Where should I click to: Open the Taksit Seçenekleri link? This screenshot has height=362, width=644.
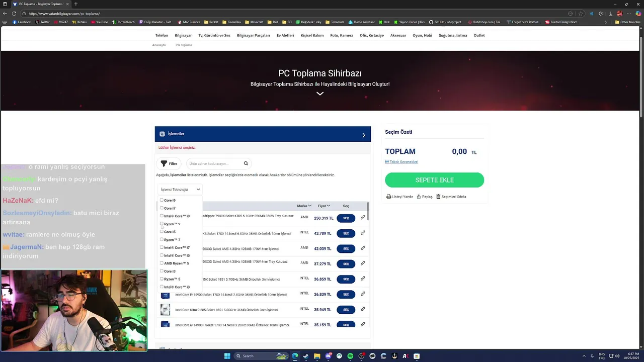[x=401, y=162]
